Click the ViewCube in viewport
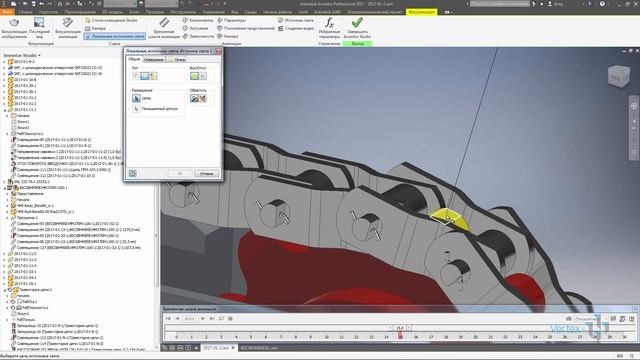Viewport: 640px width, 360px height. click(619, 76)
